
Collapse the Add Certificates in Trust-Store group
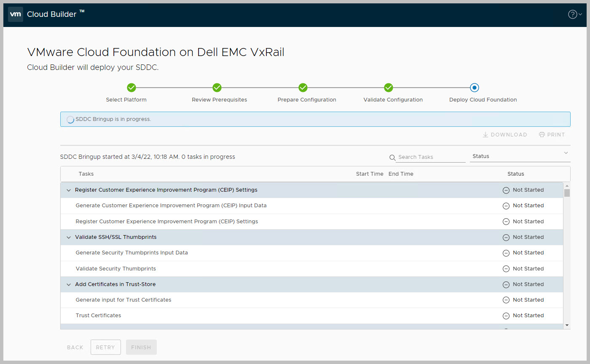69,284
